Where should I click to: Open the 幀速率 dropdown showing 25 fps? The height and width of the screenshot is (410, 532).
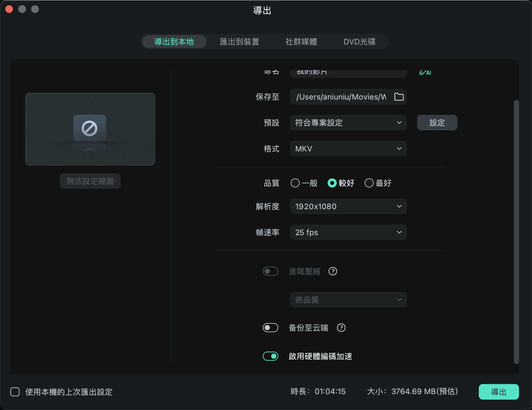(348, 232)
